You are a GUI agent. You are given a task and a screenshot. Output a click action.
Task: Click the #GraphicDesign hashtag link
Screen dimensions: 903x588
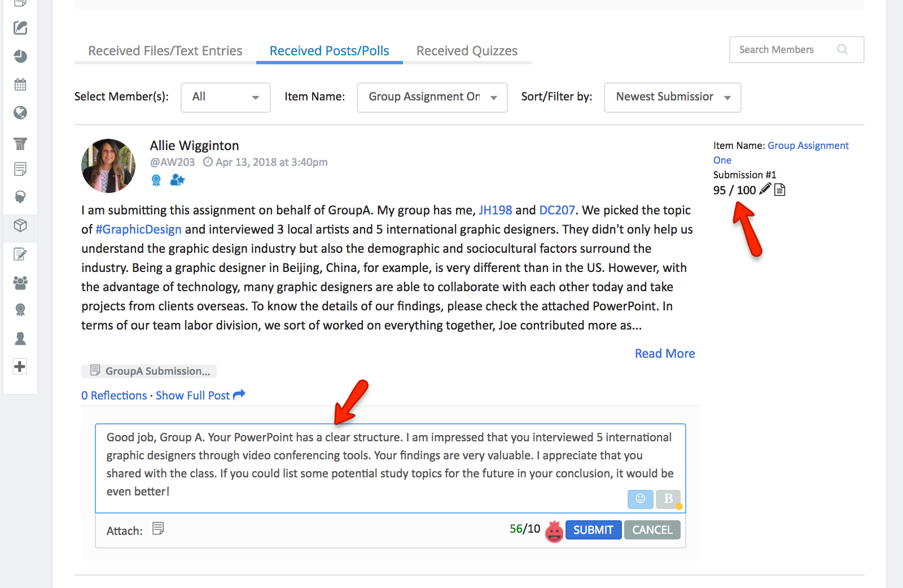pos(139,229)
